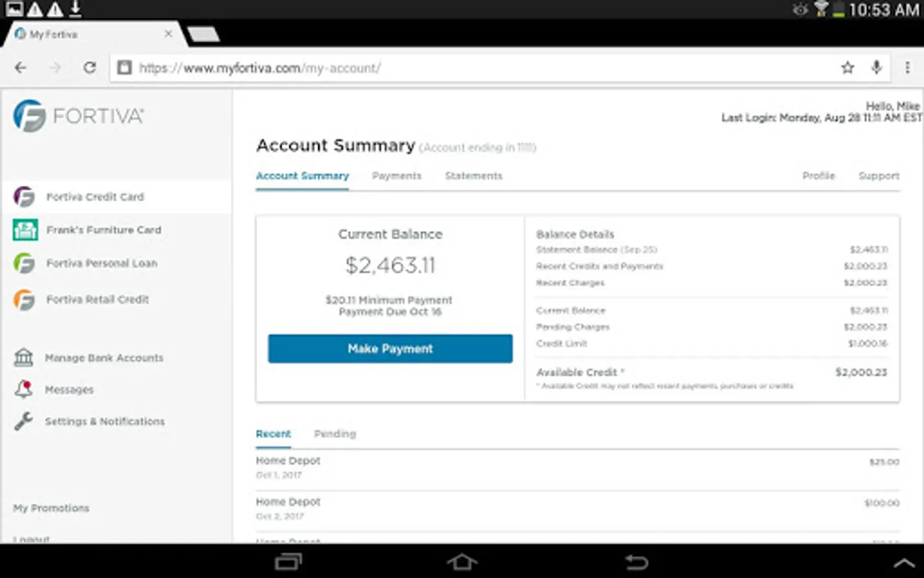Click the Make Payment button

pyautogui.click(x=390, y=349)
